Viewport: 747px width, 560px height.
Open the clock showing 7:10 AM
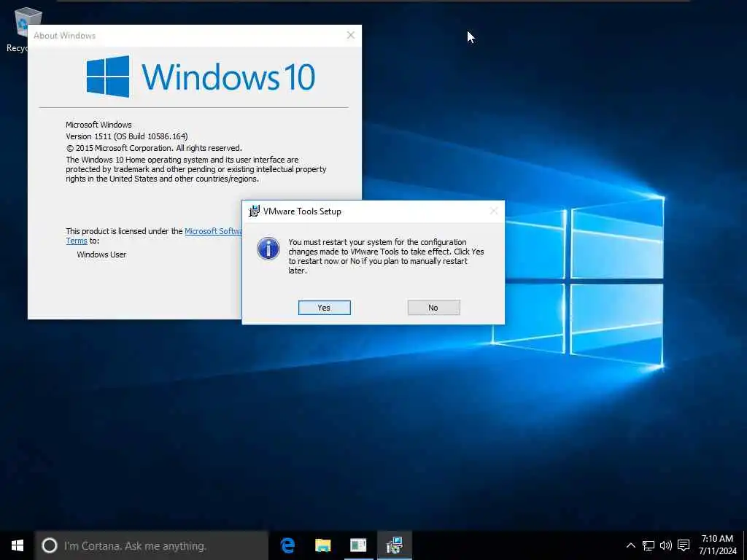click(718, 545)
